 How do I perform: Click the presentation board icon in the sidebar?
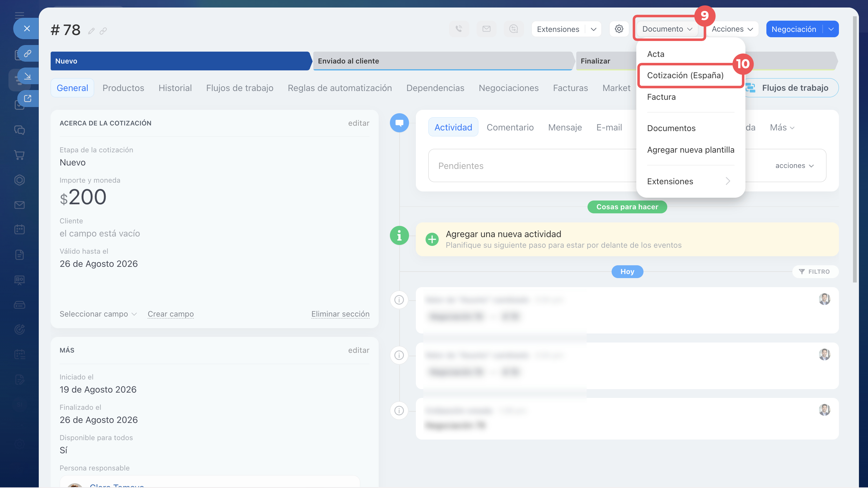click(20, 280)
